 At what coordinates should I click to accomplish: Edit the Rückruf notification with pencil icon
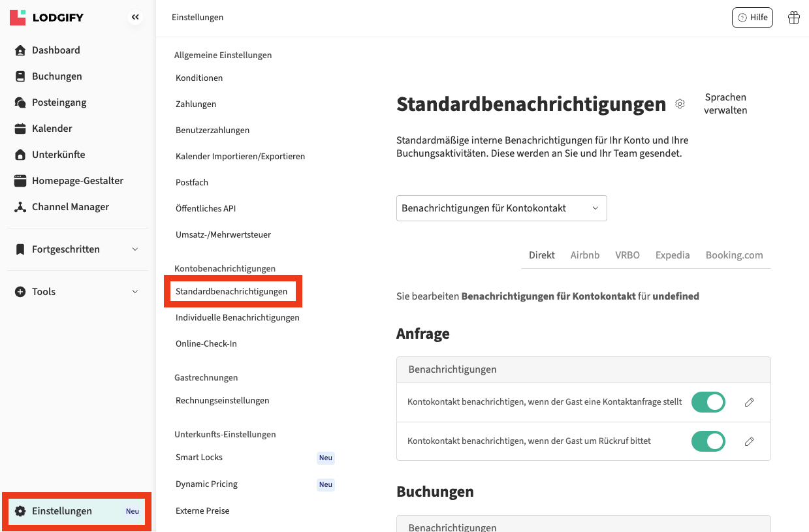[749, 441]
